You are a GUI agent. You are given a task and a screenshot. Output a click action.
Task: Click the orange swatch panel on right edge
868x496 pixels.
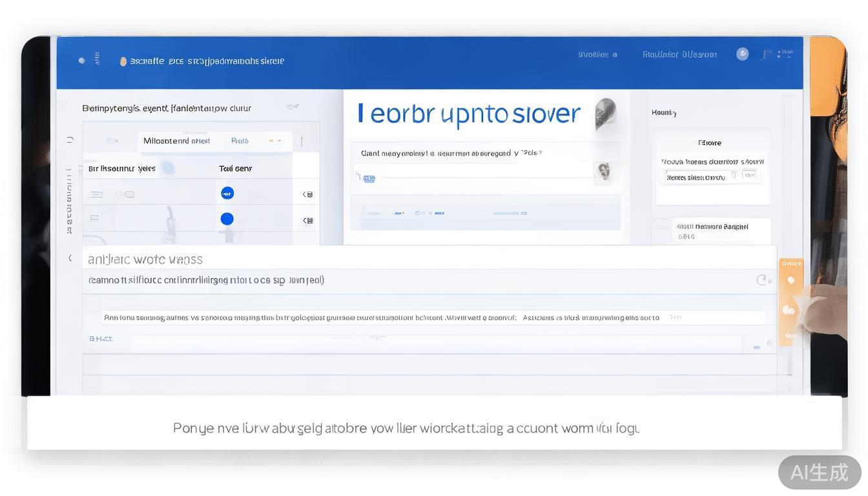(x=791, y=297)
